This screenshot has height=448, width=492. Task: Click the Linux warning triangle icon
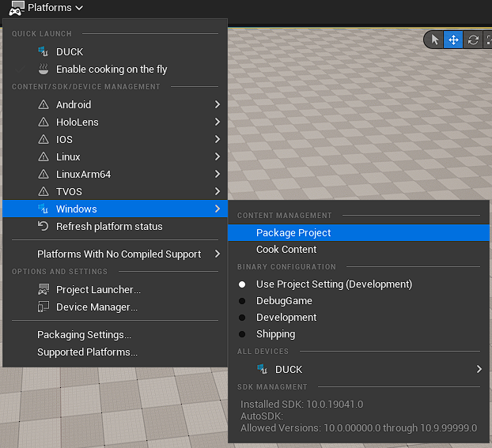coord(44,156)
